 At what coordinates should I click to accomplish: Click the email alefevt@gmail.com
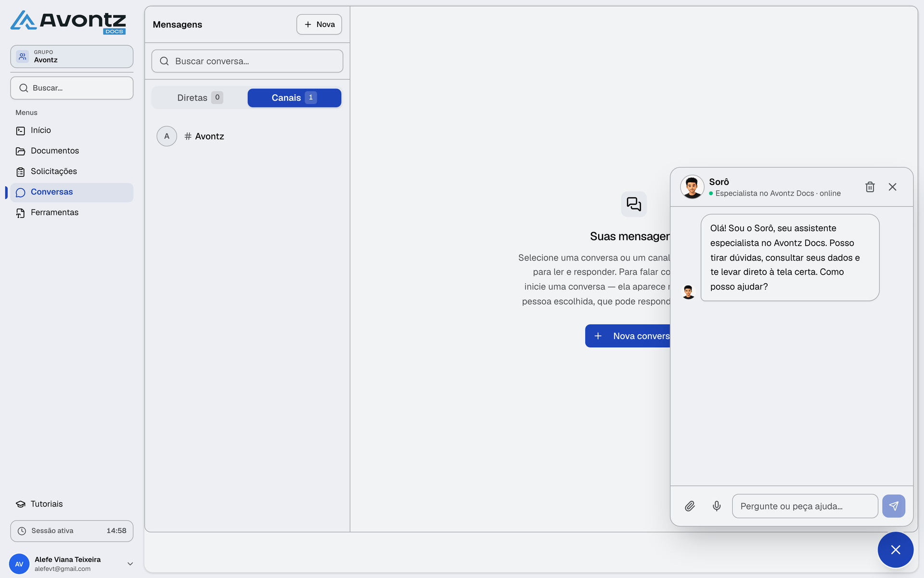coord(63,569)
